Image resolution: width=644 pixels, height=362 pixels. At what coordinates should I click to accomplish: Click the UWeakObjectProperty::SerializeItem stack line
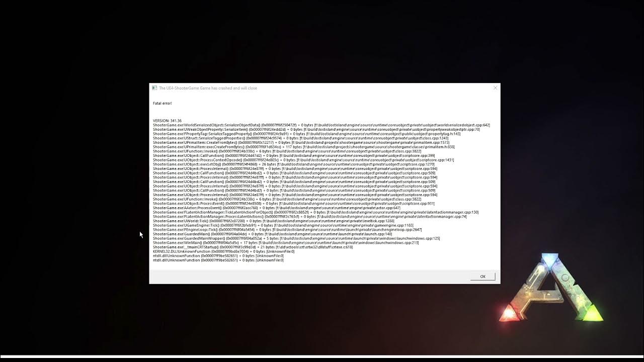[316, 129]
